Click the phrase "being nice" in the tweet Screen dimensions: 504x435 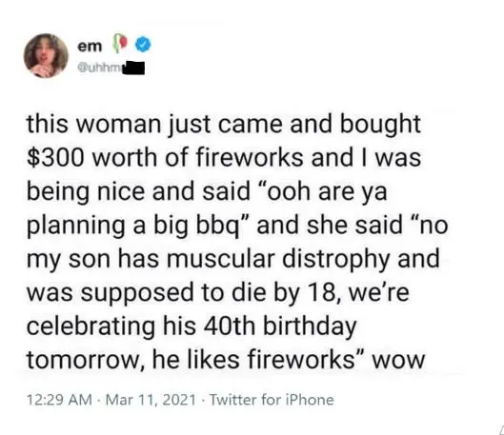86,192
